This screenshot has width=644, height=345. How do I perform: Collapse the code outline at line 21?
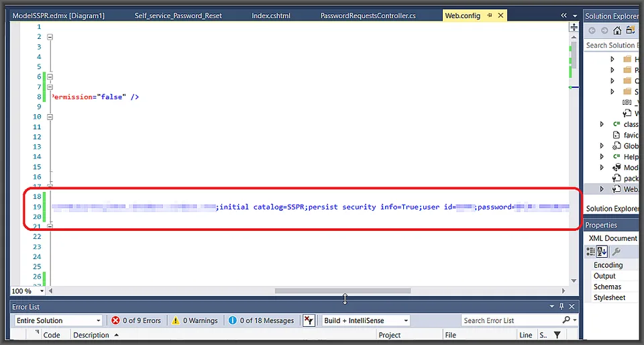(x=50, y=226)
